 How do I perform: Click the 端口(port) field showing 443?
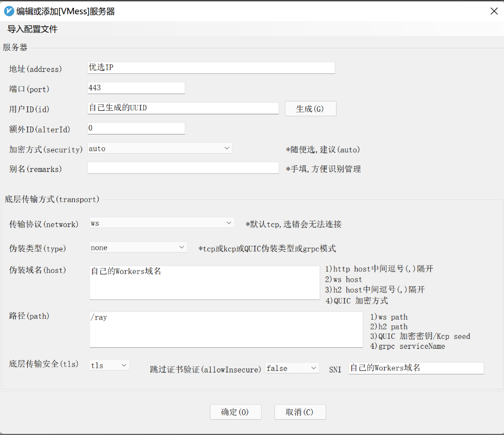click(x=136, y=88)
